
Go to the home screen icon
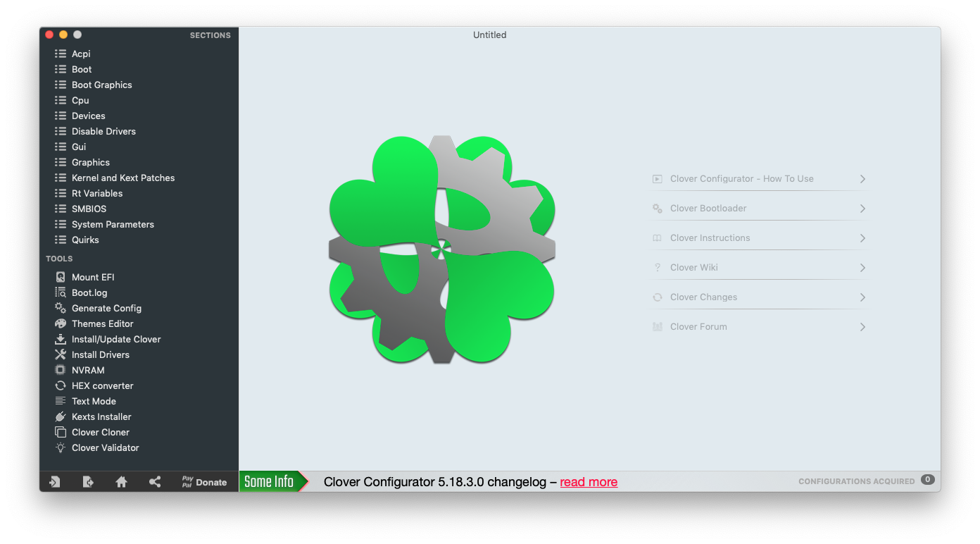pyautogui.click(x=121, y=482)
